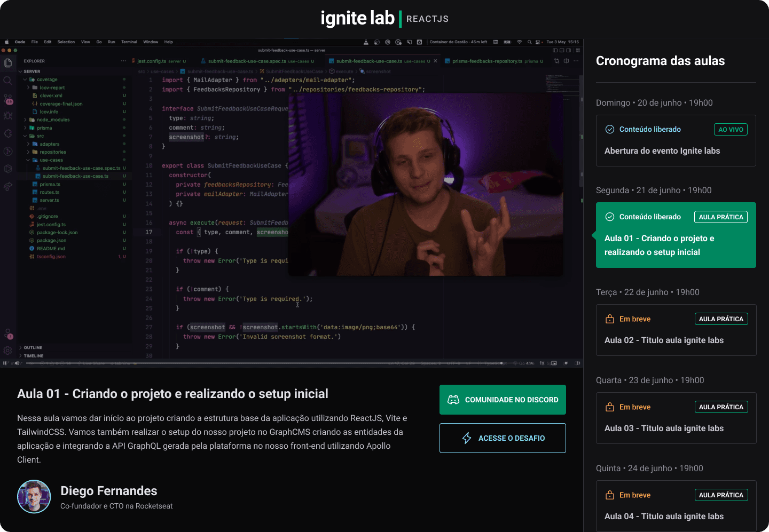Pause the lesson video

click(5, 363)
